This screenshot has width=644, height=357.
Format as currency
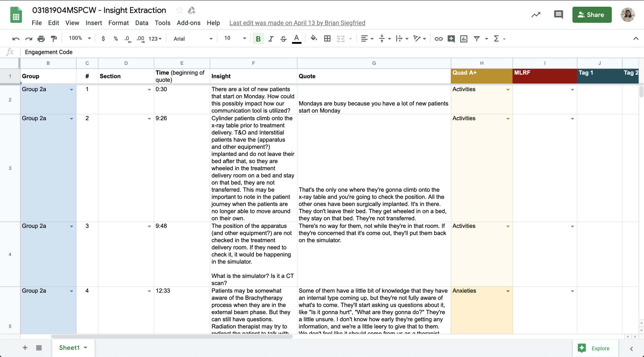tap(103, 39)
